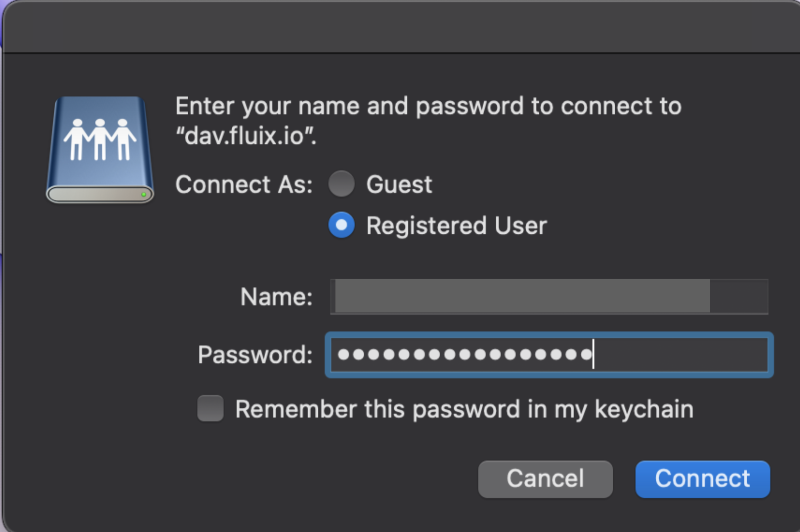Click the Name: field label
The height and width of the screenshot is (532, 800).
276,297
